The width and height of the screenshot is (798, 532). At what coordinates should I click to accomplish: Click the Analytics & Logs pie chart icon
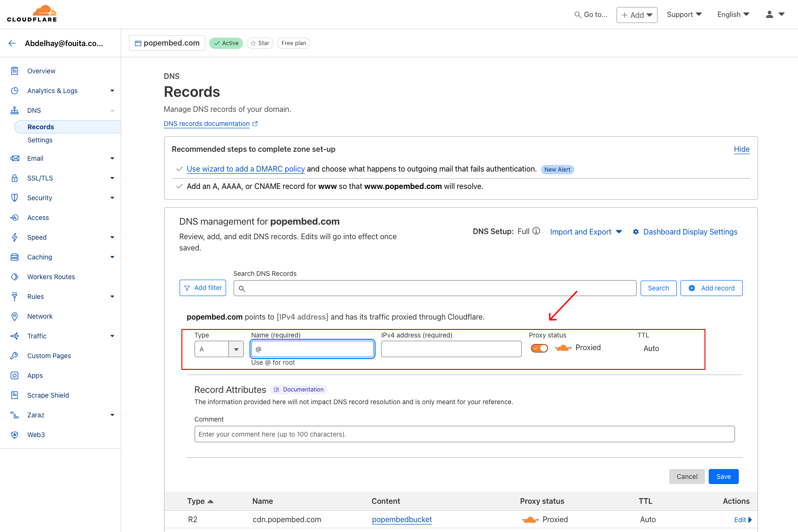tap(15, 91)
